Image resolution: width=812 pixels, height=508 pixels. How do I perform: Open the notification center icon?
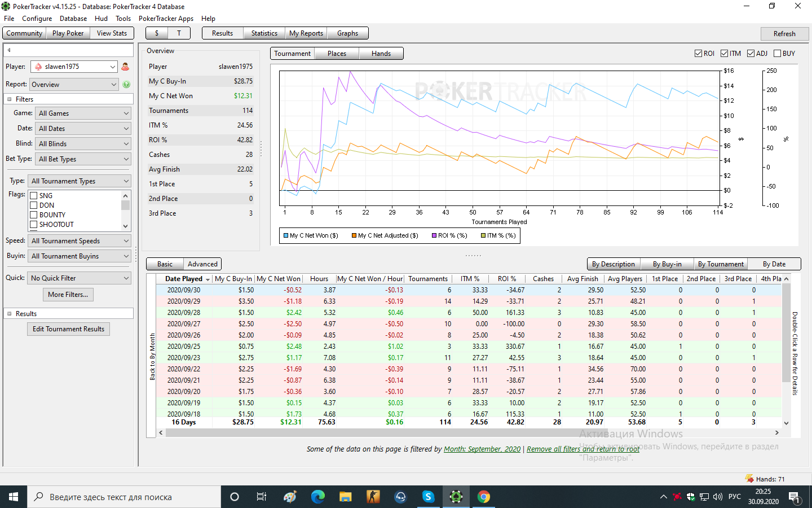(x=795, y=497)
